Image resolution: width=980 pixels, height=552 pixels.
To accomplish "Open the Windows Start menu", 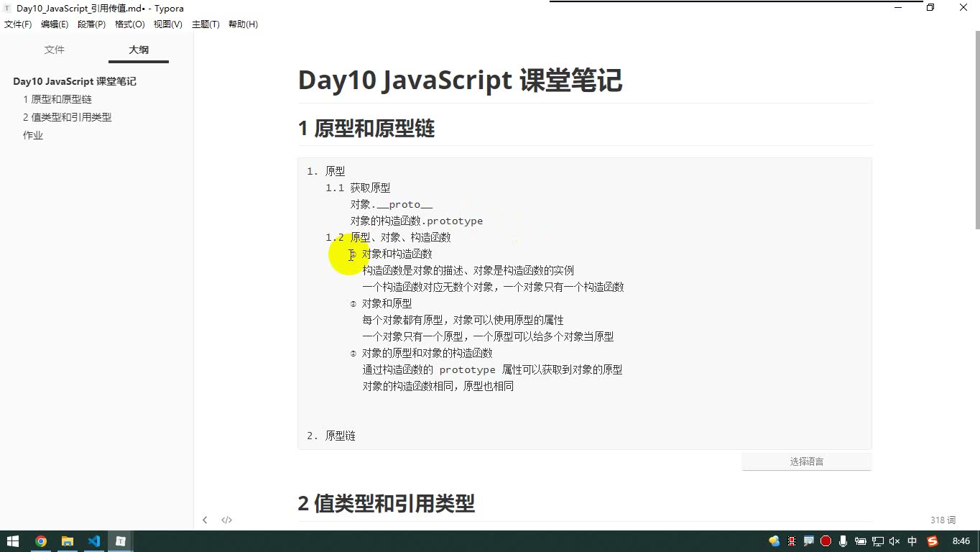I will tap(13, 541).
